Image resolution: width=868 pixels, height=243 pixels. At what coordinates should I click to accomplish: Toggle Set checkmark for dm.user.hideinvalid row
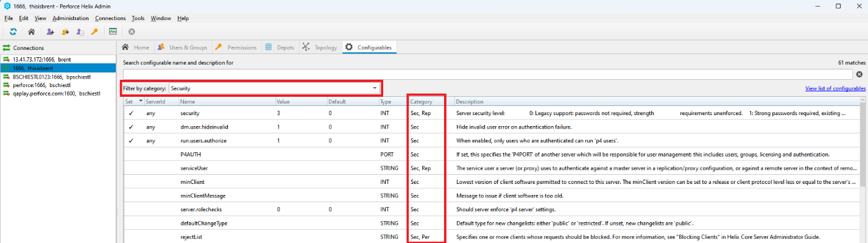click(x=131, y=127)
